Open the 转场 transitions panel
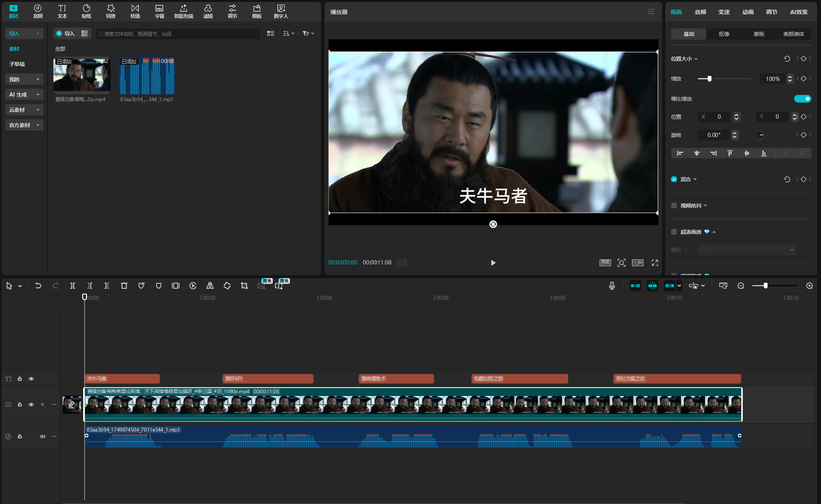The width and height of the screenshot is (821, 504). (x=135, y=11)
